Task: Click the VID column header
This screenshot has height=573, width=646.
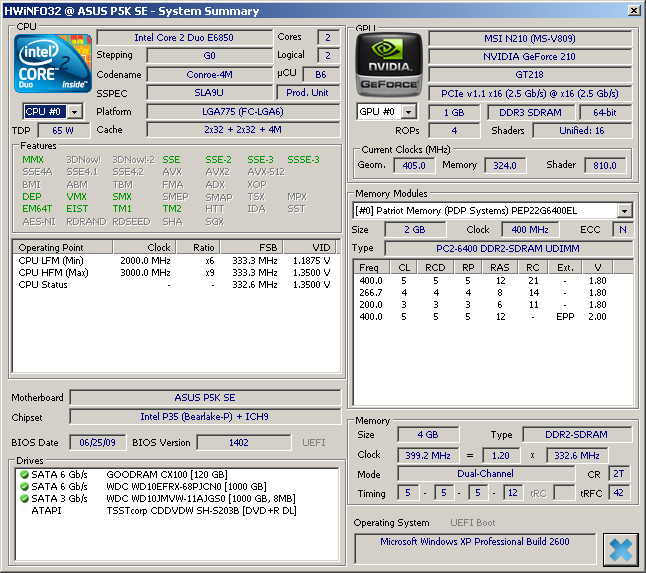Action: [x=310, y=248]
